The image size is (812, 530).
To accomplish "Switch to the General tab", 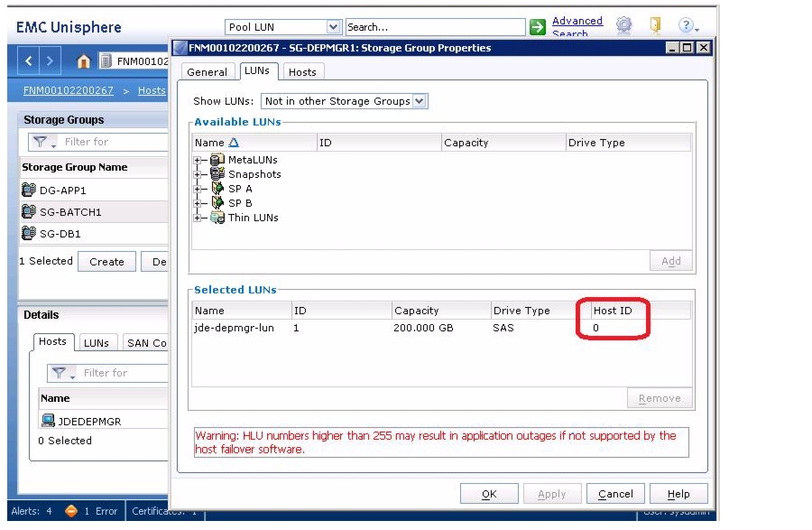I will (x=207, y=72).
